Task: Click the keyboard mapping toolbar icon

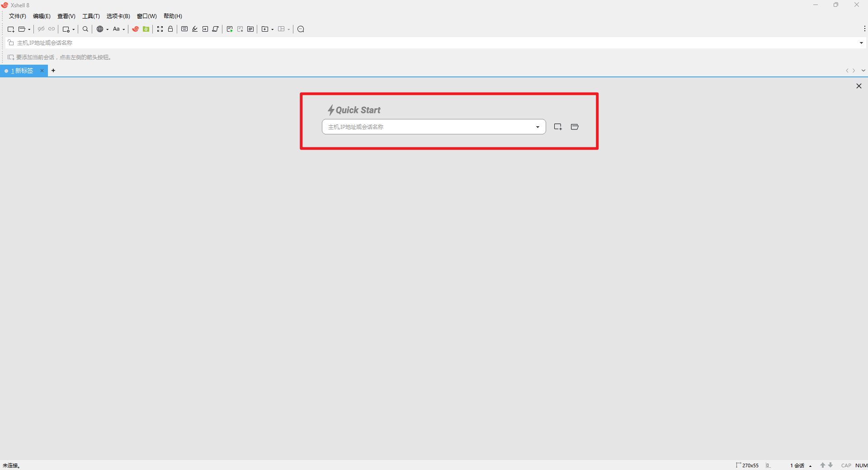Action: [x=184, y=29]
